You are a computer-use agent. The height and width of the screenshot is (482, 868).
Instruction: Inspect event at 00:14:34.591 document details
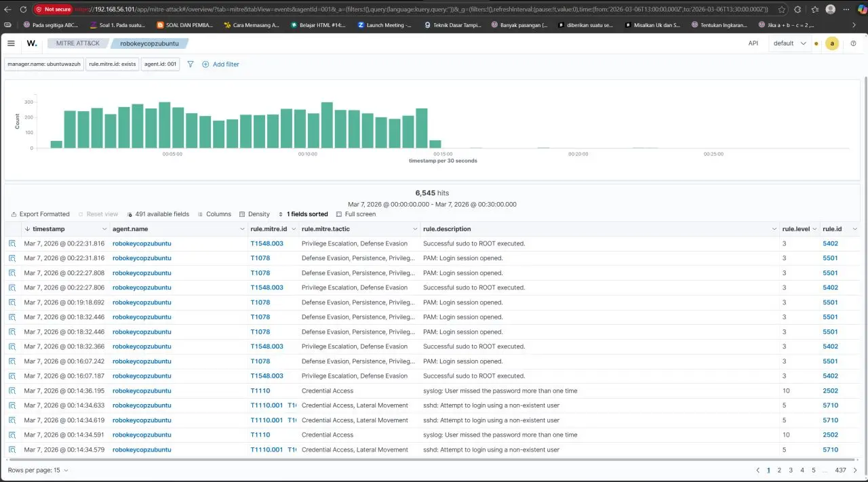click(x=12, y=435)
